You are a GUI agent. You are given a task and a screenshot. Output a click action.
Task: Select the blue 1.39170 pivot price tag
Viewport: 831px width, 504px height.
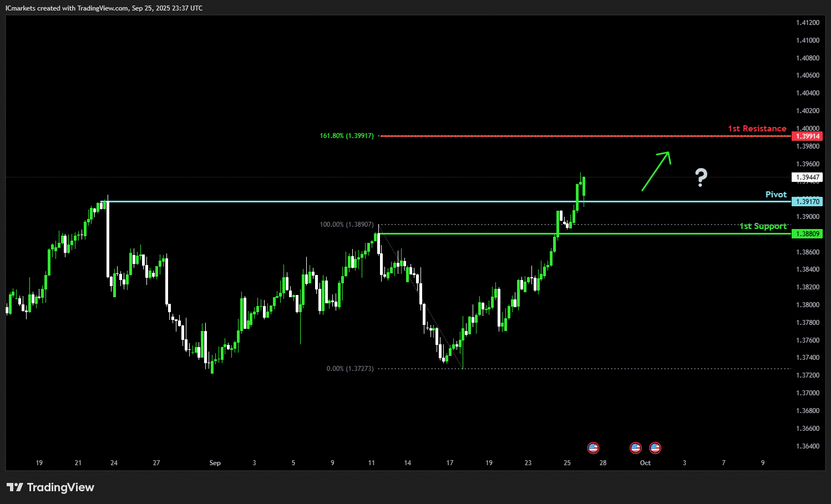(807, 202)
